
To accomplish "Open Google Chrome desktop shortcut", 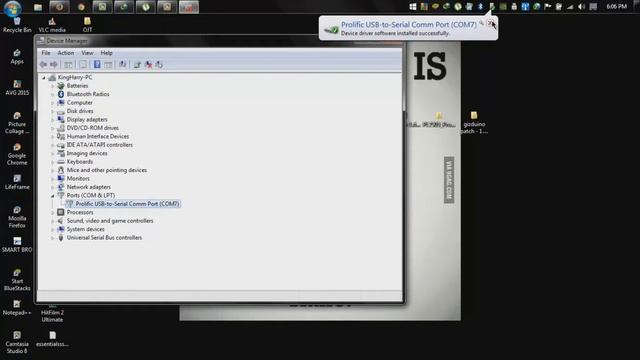I will [x=17, y=154].
